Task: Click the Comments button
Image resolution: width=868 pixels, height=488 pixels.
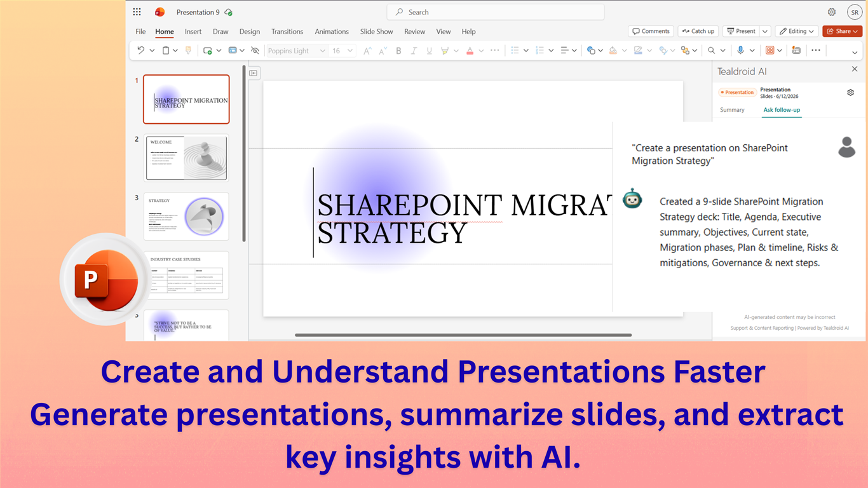Action: pyautogui.click(x=651, y=31)
